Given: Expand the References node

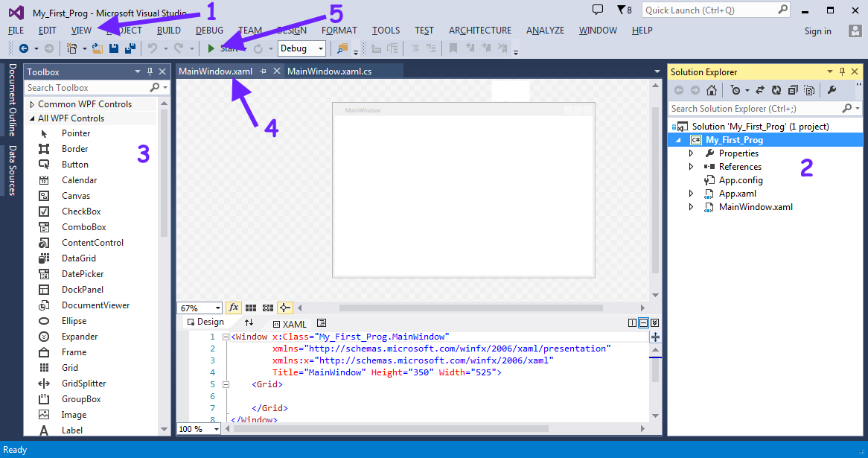Looking at the screenshot, I should coord(691,167).
